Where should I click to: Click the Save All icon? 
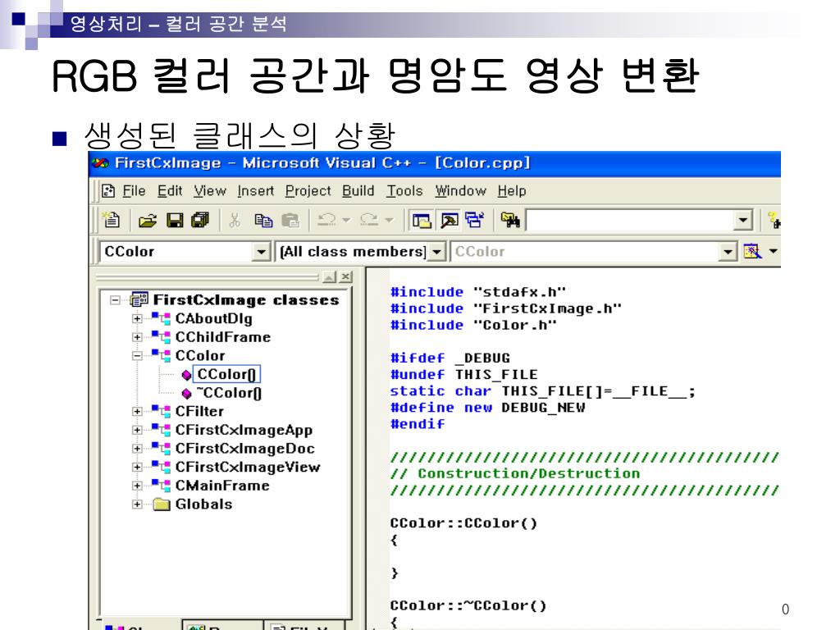click(200, 220)
